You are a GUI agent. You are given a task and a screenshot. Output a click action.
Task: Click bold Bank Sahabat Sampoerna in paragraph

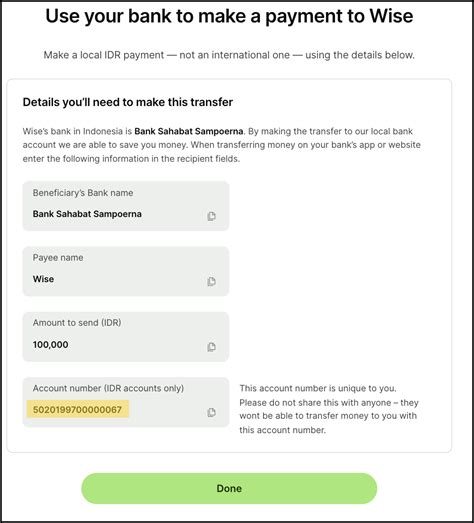pyautogui.click(x=188, y=131)
